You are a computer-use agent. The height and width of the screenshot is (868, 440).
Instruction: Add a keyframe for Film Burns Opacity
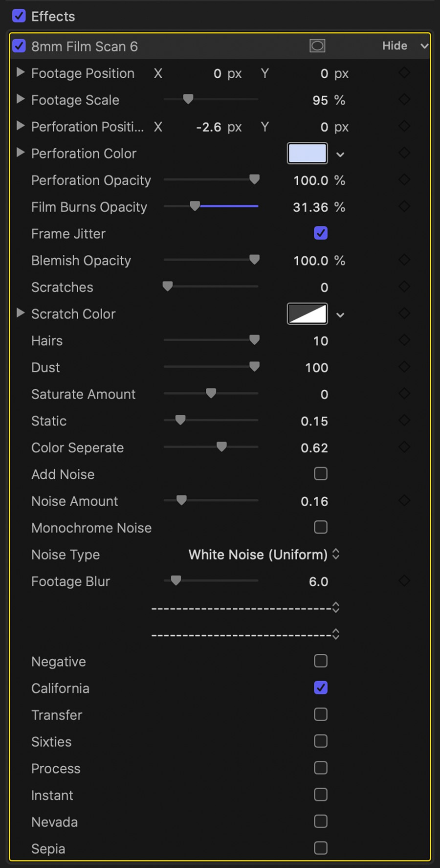(x=404, y=206)
